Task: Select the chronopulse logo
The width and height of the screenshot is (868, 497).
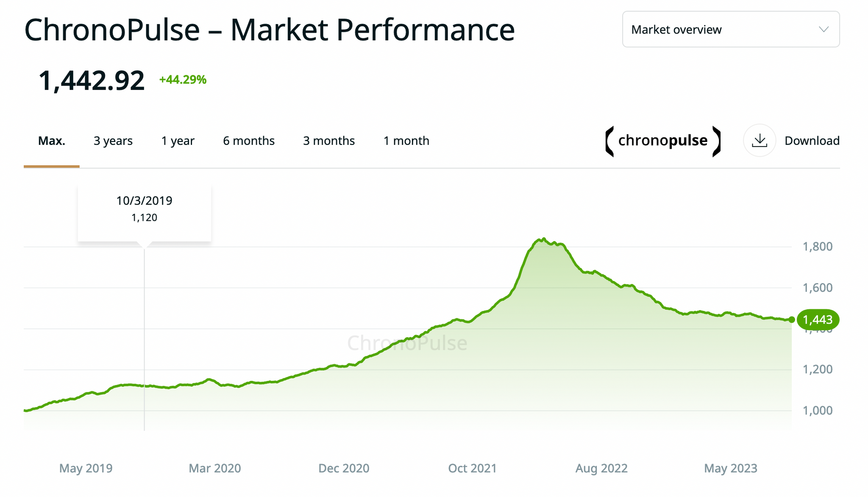Action: (662, 140)
